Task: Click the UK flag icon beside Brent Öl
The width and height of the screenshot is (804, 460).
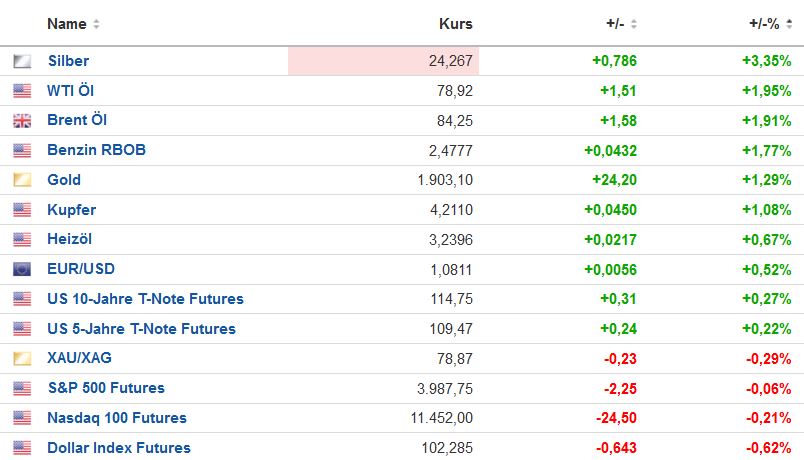Action: [22, 121]
